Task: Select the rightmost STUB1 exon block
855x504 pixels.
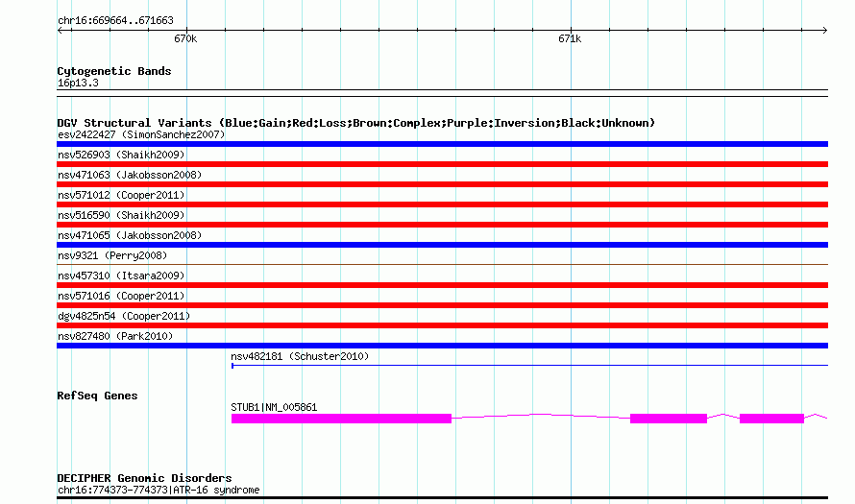Action: click(x=771, y=419)
